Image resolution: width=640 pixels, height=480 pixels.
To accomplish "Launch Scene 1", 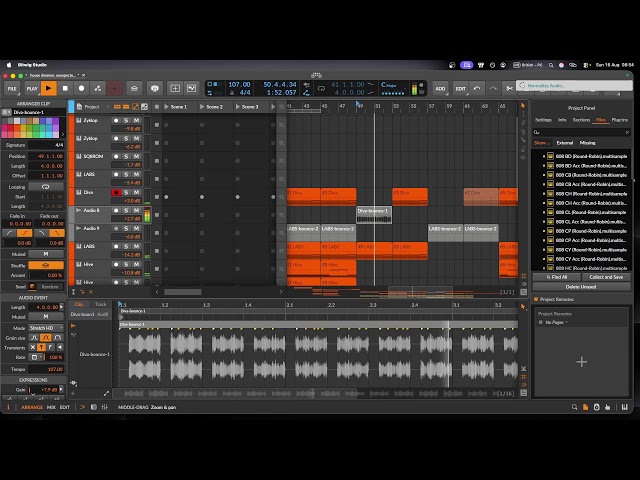I will click(x=167, y=107).
